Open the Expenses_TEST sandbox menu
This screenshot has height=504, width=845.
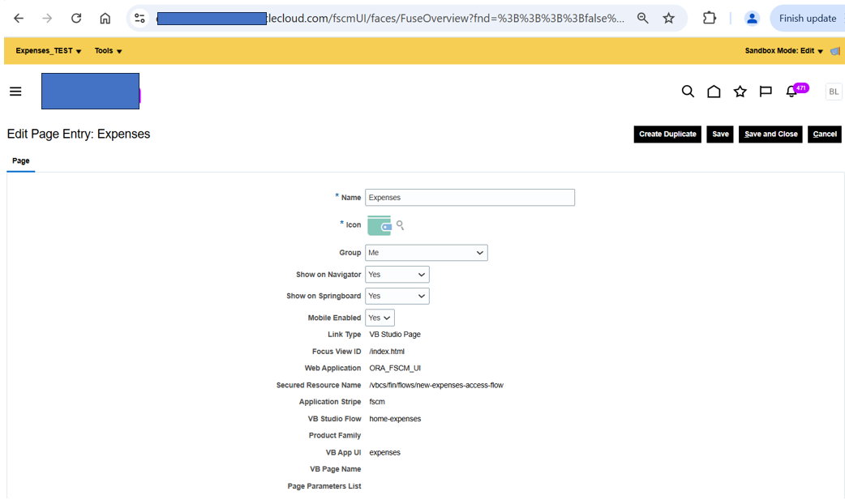(x=49, y=50)
